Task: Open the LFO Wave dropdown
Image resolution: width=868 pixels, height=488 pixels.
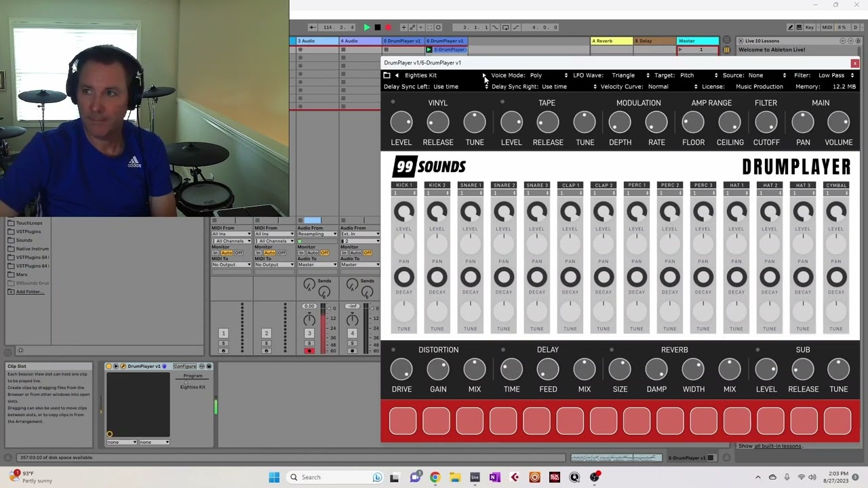Action: coord(630,75)
